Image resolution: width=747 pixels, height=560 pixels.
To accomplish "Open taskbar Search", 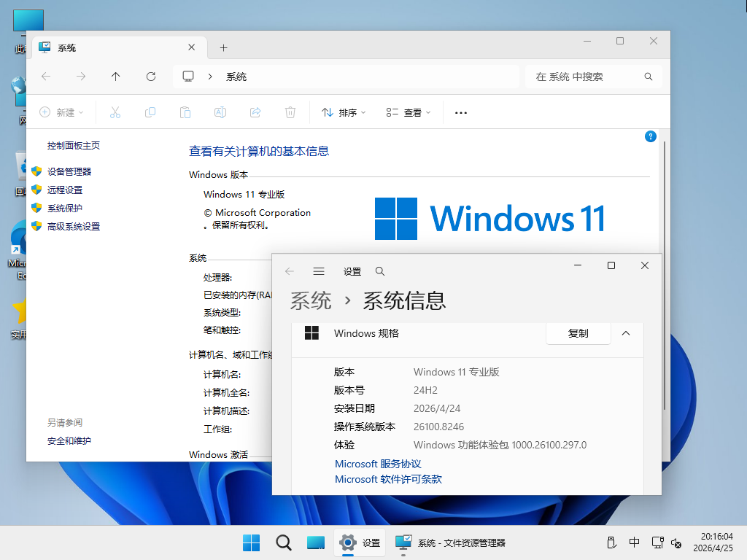I will point(284,542).
